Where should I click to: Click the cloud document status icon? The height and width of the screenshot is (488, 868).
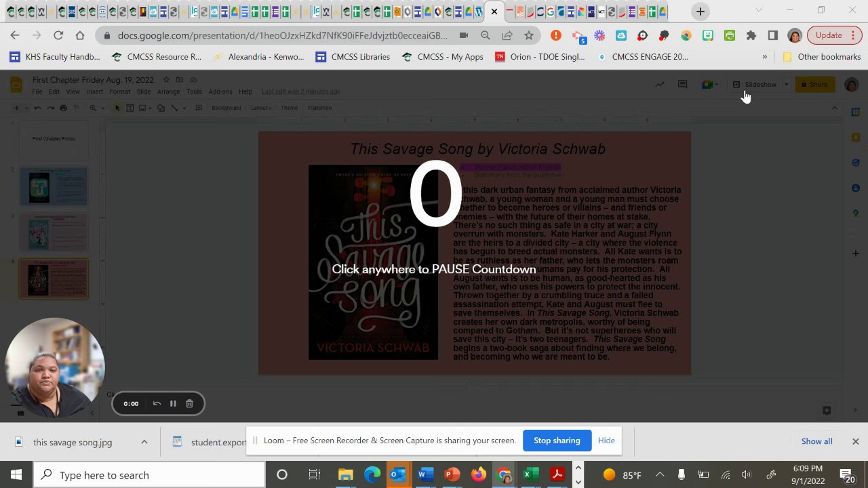(x=193, y=80)
